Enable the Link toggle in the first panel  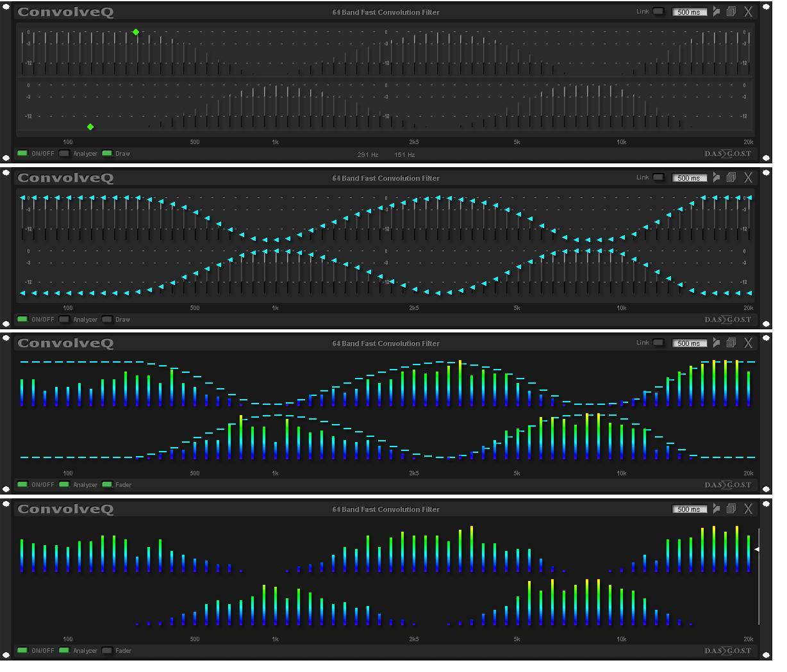pos(658,12)
